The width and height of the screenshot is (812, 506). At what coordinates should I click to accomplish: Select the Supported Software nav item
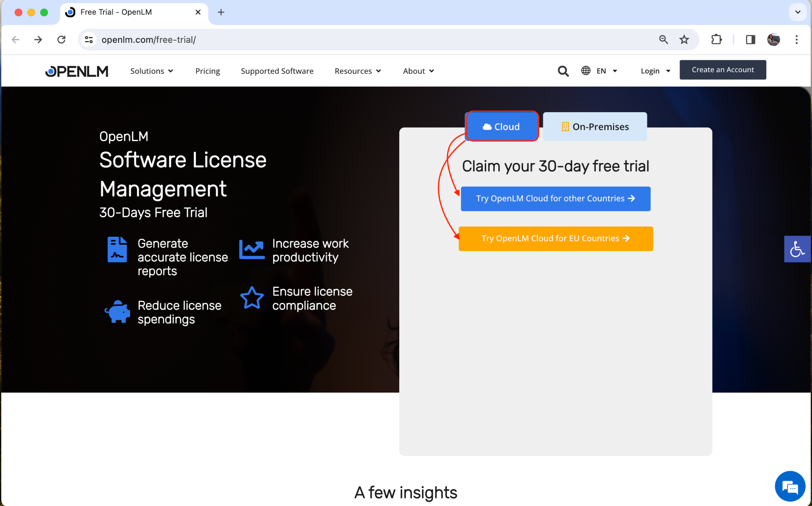click(277, 71)
